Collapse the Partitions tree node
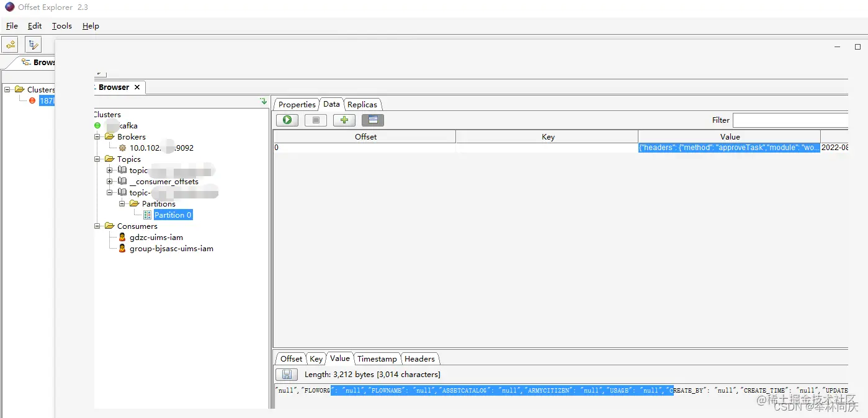Screen dimensions: 868x418 tap(122, 204)
